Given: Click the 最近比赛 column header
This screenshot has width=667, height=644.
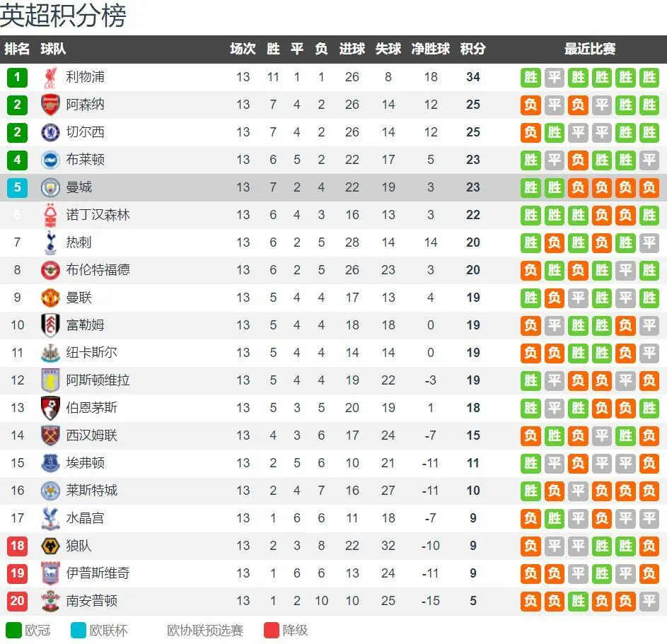Looking at the screenshot, I should (590, 49).
